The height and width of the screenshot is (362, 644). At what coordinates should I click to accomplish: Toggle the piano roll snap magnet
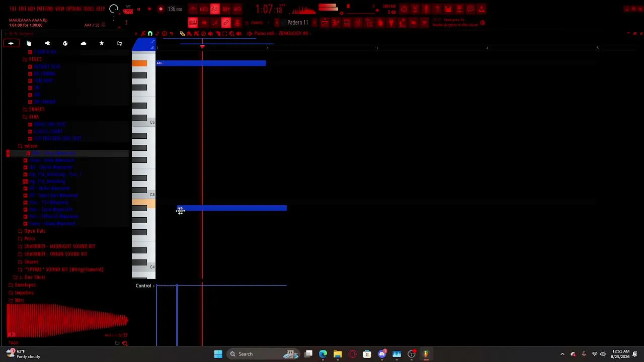coord(150,34)
